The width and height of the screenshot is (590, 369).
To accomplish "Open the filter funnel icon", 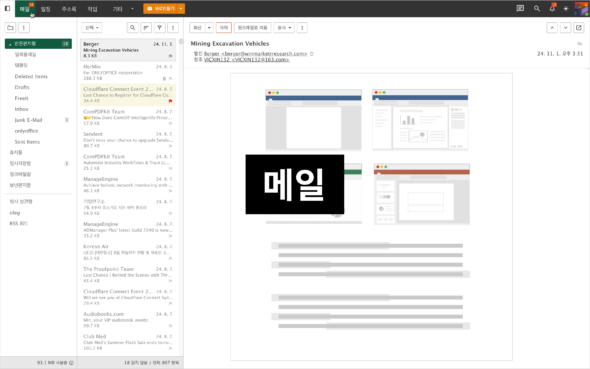I will (x=160, y=27).
